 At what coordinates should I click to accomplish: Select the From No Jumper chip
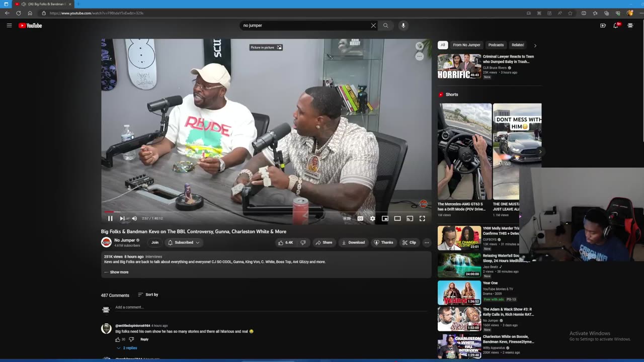coord(466,45)
